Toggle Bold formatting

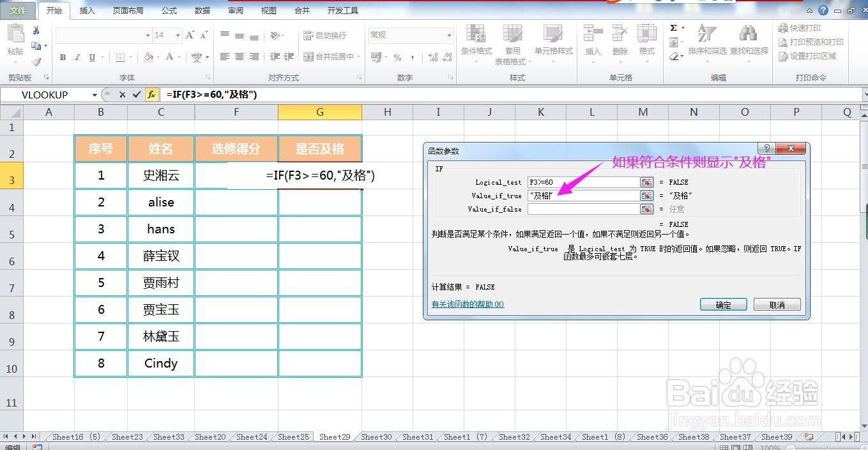tap(63, 58)
